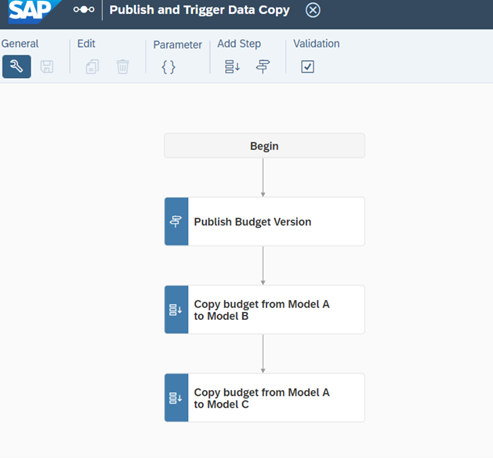Add a version management step
The height and width of the screenshot is (458, 493).
point(263,67)
